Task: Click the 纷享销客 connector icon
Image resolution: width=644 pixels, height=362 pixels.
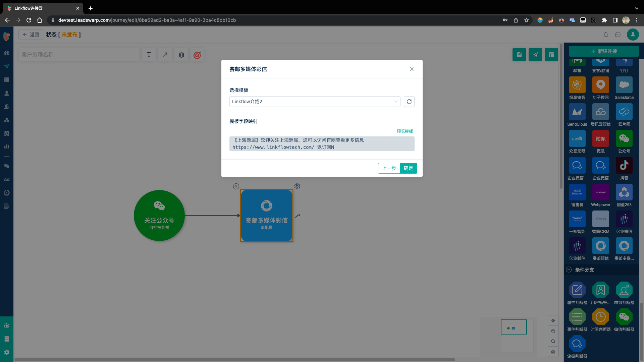Action: [x=577, y=85]
